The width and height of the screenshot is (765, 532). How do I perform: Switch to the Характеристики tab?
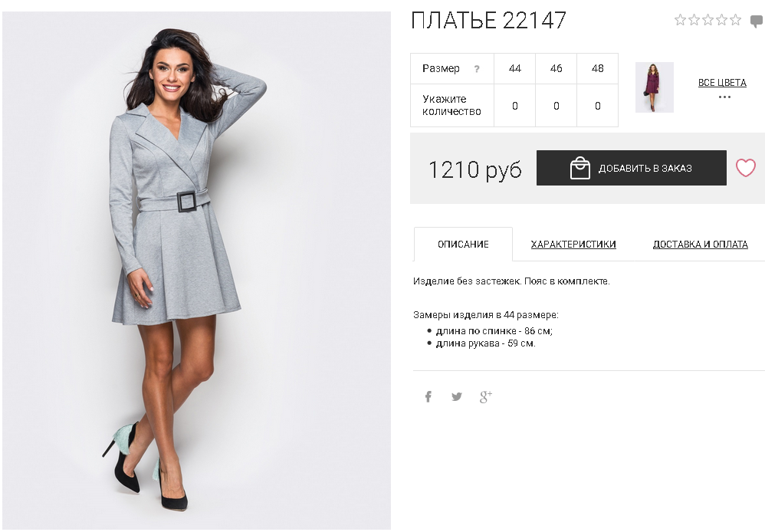pos(573,244)
